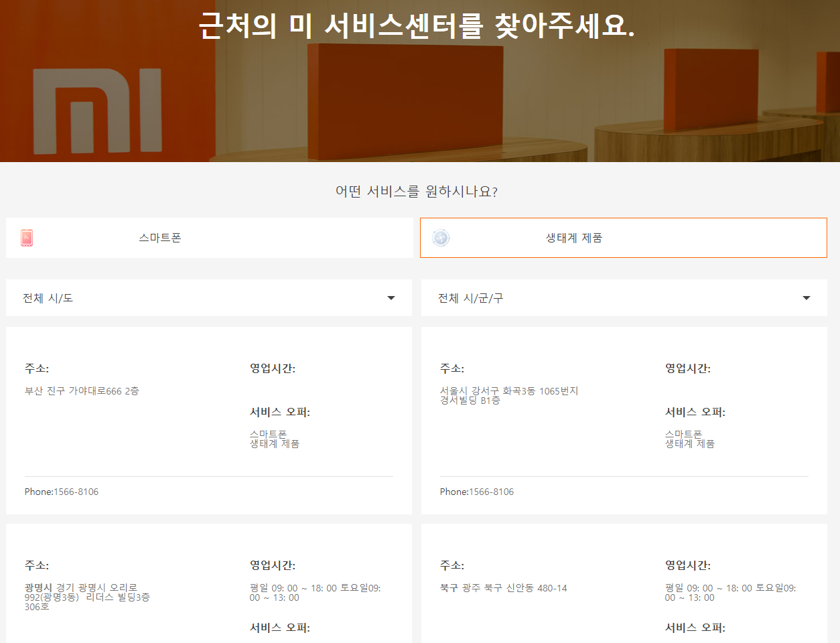Select the 스마트폰 service tab

[210, 238]
